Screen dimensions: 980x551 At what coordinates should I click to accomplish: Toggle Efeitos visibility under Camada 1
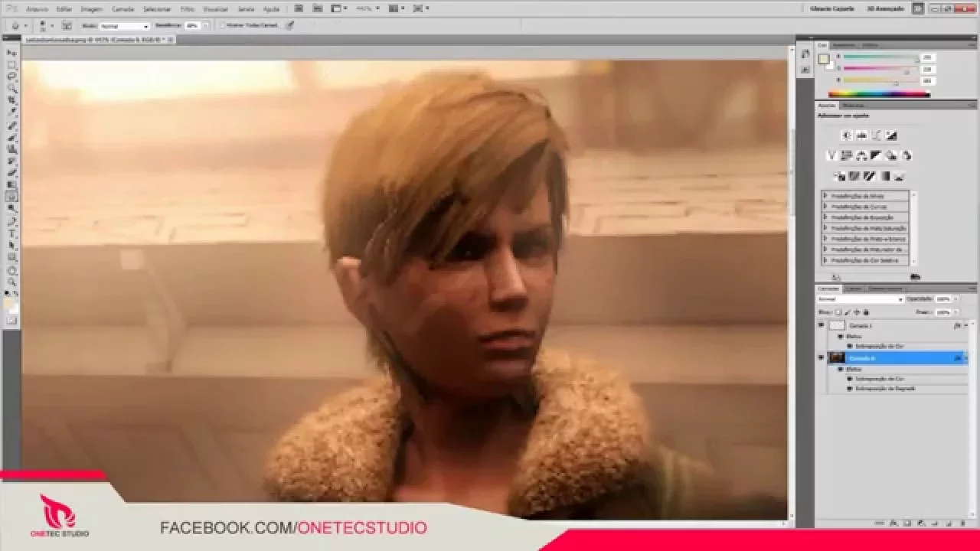[840, 336]
